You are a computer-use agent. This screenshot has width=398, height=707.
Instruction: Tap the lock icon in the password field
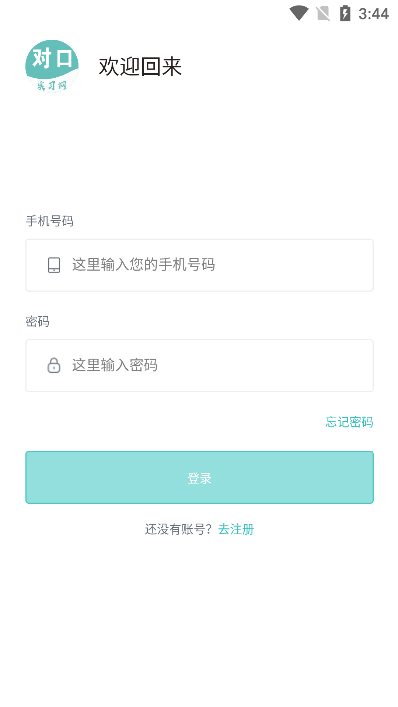(x=54, y=365)
